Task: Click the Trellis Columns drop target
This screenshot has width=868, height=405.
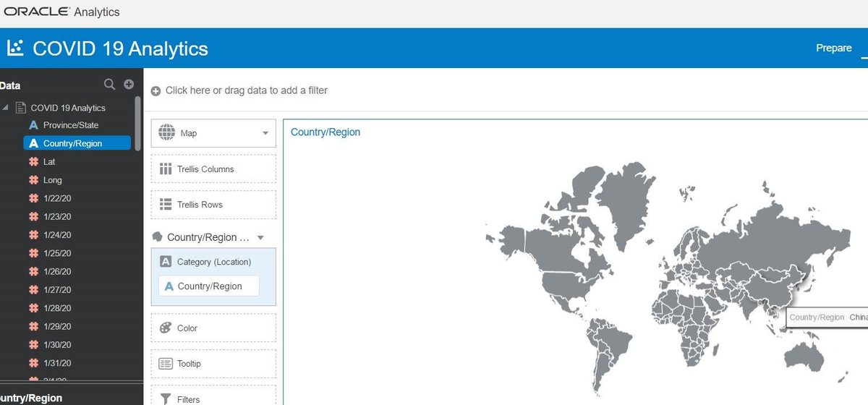Action: 213,169
